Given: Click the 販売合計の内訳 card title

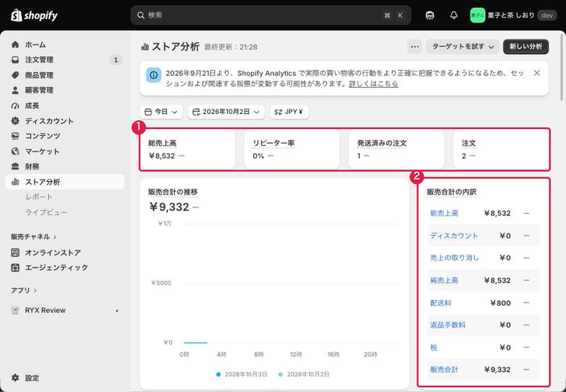Looking at the screenshot, I should coord(452,192).
